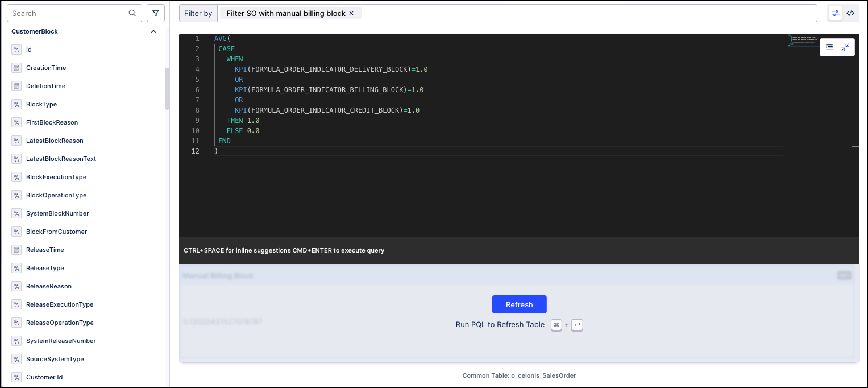Click the CustomerBlock group heading text
This screenshot has width=868, height=388.
35,32
